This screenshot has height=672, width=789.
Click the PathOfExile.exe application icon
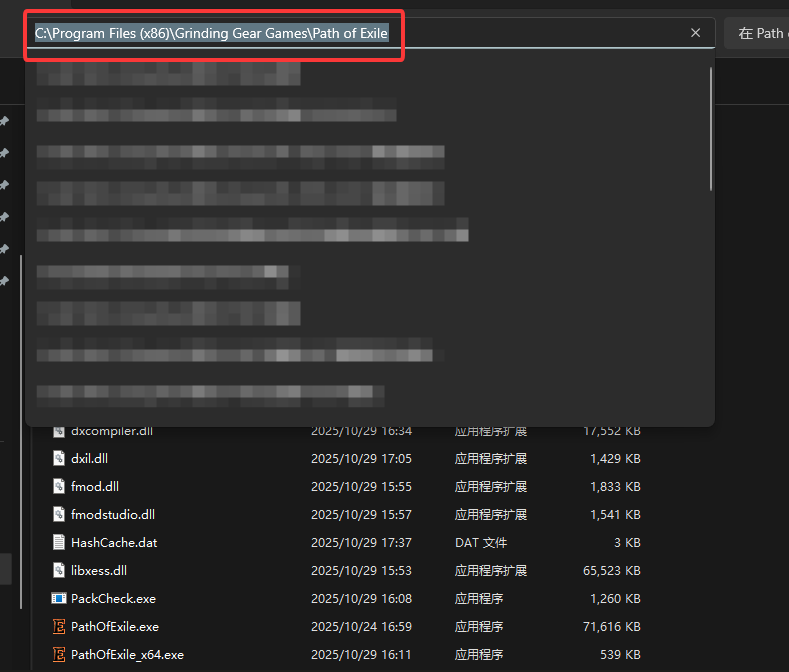59,627
